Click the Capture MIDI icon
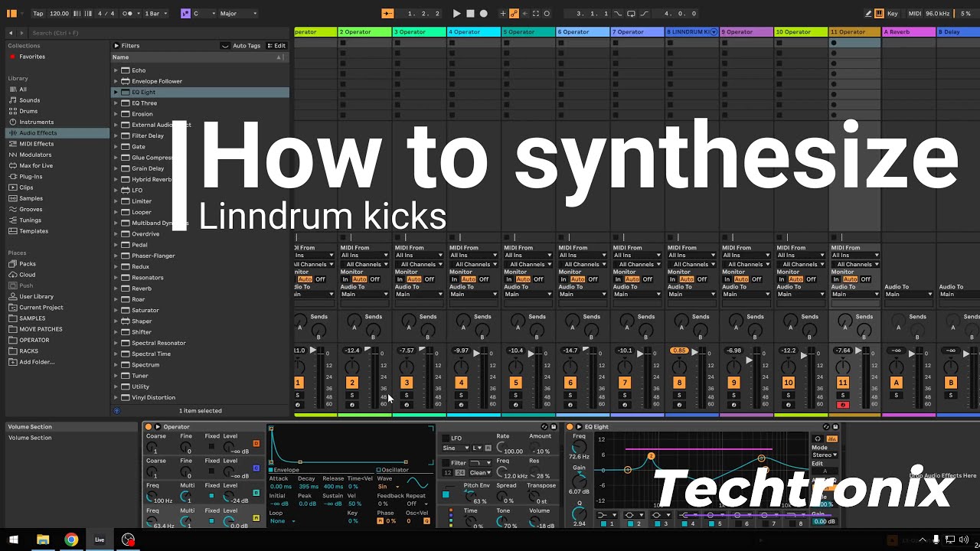This screenshot has width=980, height=551. (x=536, y=13)
